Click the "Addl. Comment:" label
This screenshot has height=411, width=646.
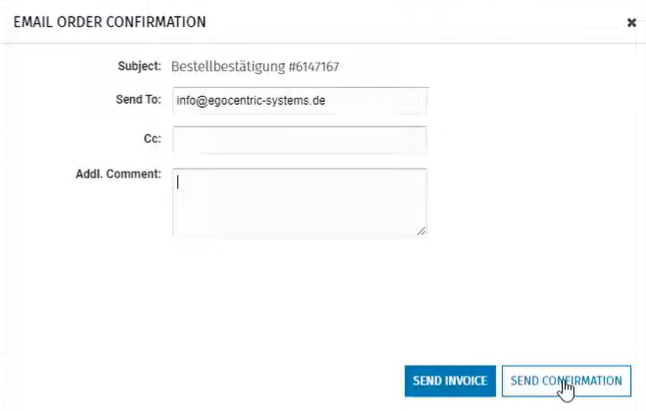[118, 174]
